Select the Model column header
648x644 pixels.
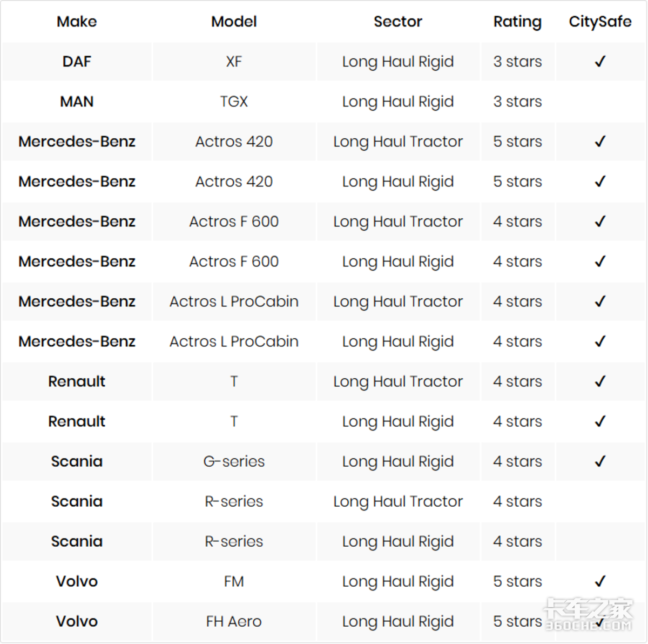[234, 22]
